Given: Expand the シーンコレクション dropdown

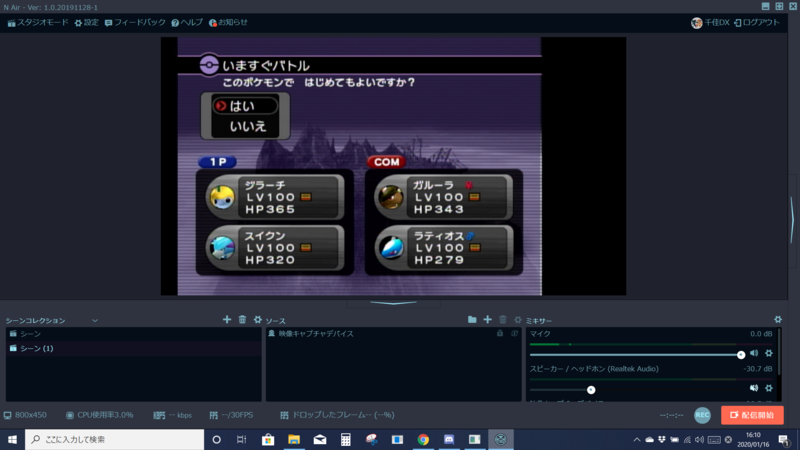Looking at the screenshot, I should pos(94,320).
